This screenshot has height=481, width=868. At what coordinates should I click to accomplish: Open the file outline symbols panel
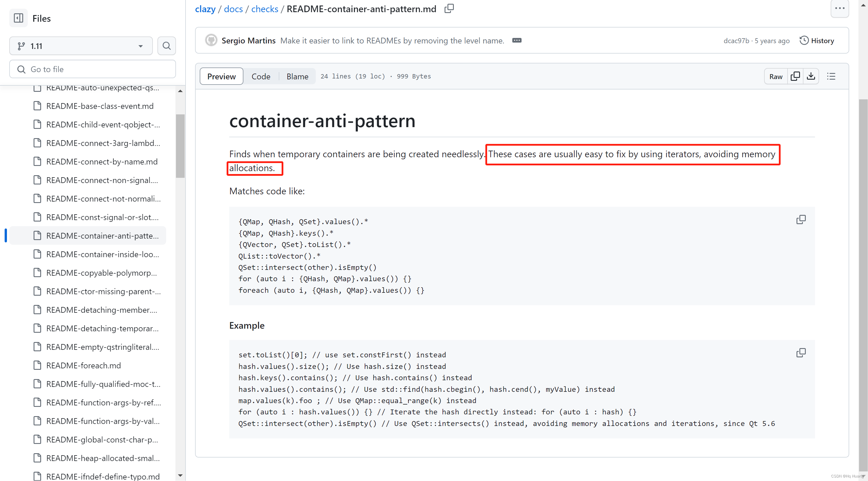point(831,76)
